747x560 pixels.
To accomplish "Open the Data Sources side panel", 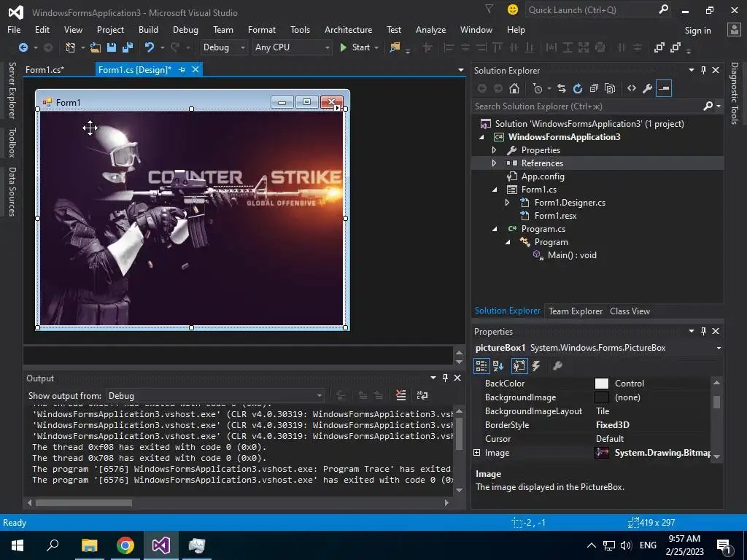I will pyautogui.click(x=12, y=192).
